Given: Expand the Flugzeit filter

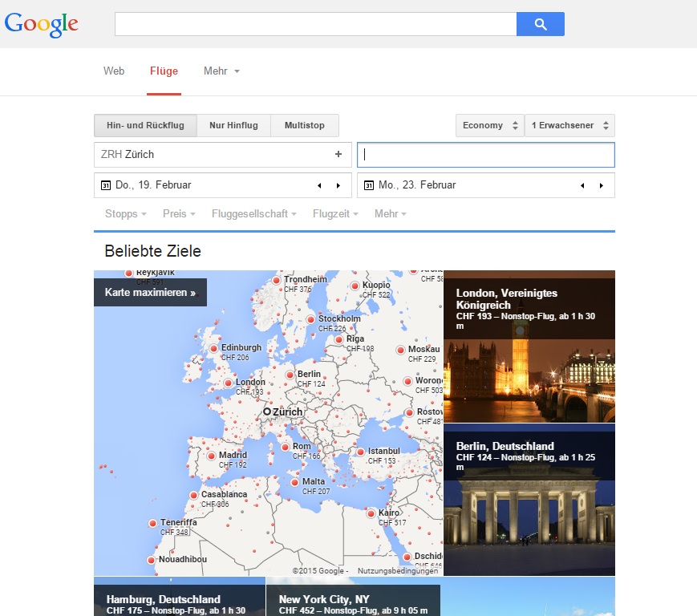Looking at the screenshot, I should point(335,214).
